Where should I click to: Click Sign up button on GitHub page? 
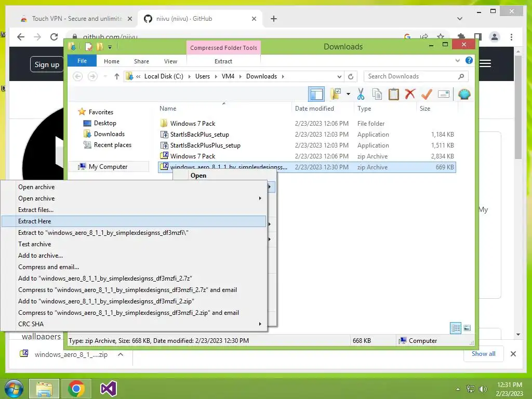coord(47,64)
